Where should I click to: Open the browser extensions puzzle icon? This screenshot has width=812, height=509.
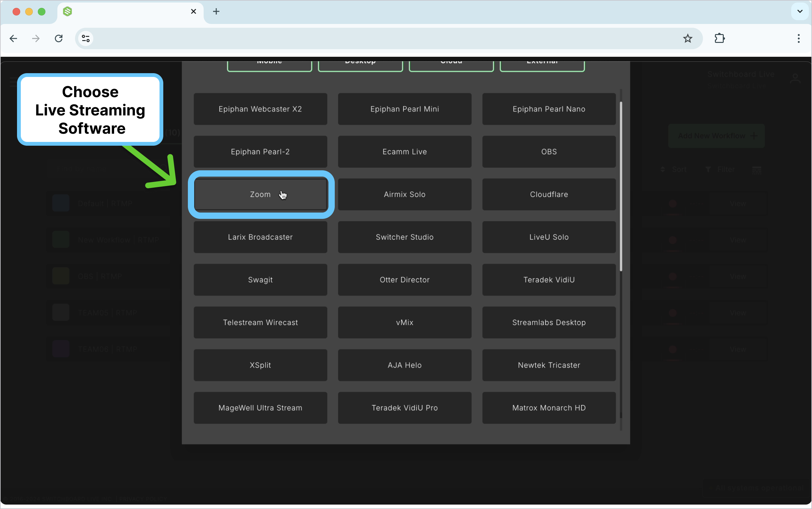720,38
